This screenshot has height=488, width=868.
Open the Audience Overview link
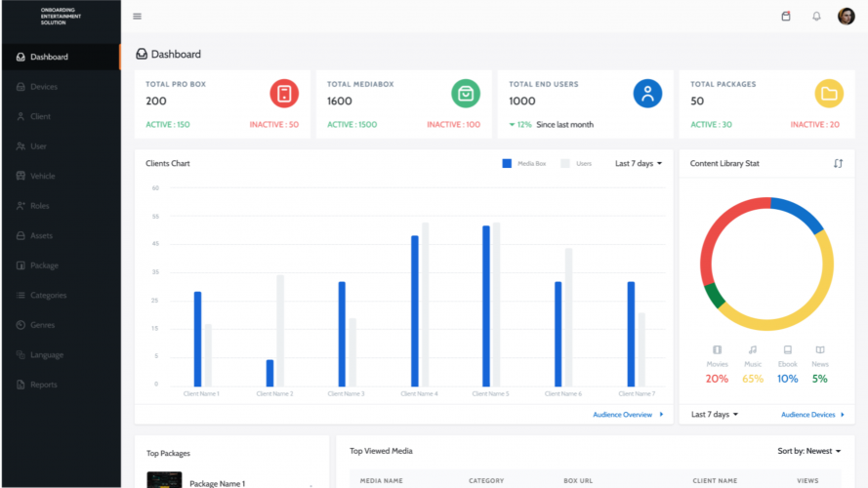[627, 415]
